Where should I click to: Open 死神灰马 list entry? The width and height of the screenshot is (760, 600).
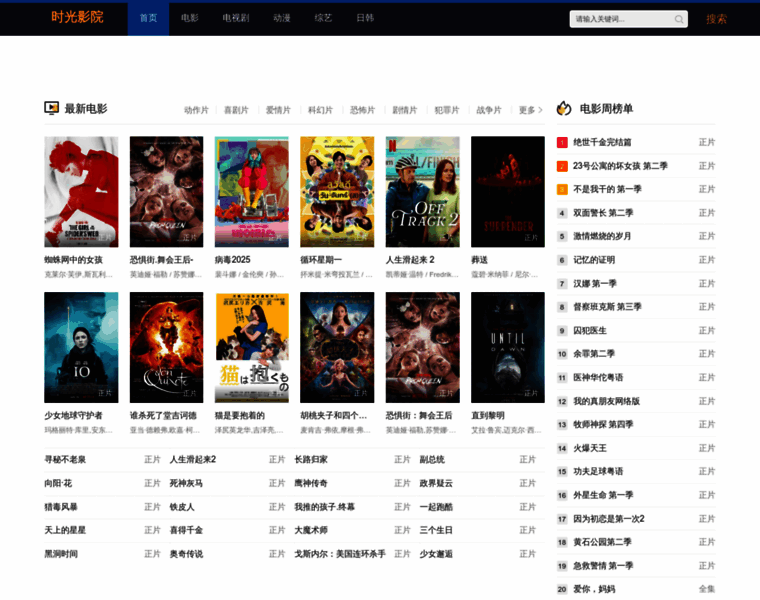186,483
